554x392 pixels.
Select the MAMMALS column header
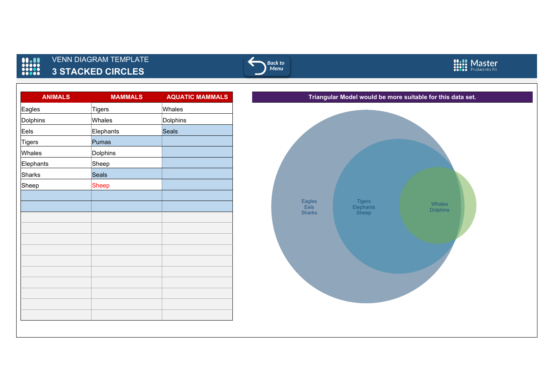coord(127,97)
